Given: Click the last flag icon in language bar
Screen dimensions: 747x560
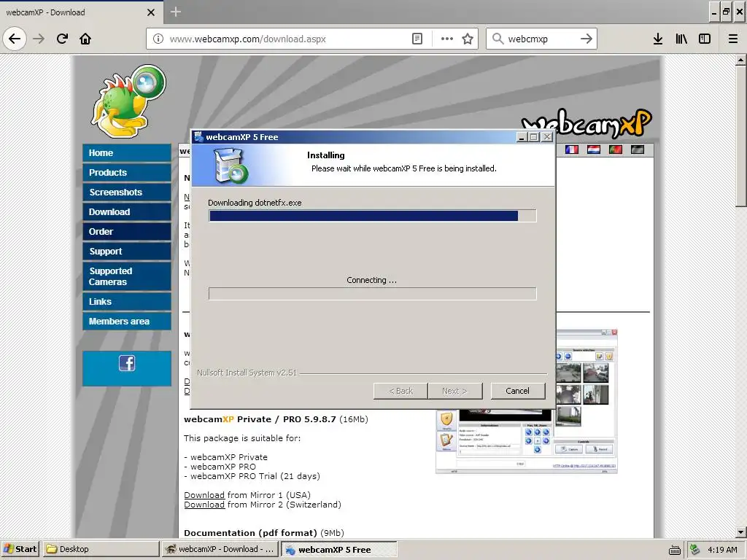Looking at the screenshot, I should pyautogui.click(x=638, y=149).
